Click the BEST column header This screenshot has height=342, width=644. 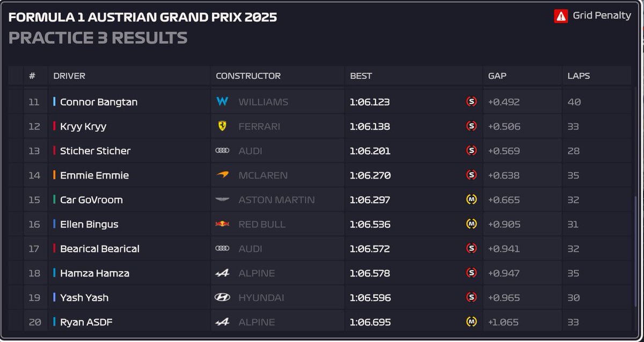tap(361, 76)
